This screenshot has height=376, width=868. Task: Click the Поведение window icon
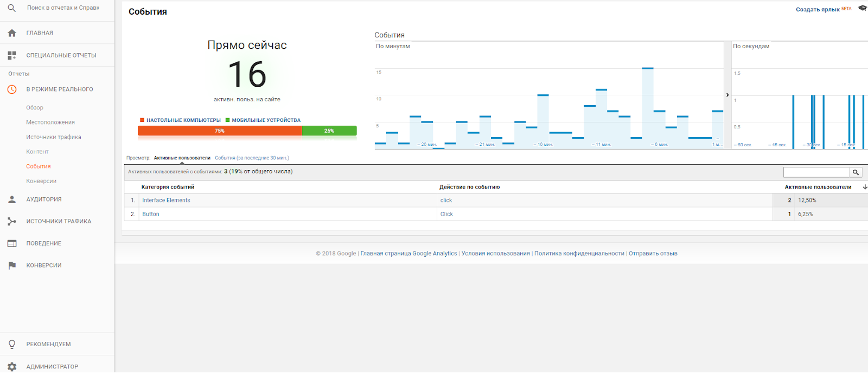(12, 244)
